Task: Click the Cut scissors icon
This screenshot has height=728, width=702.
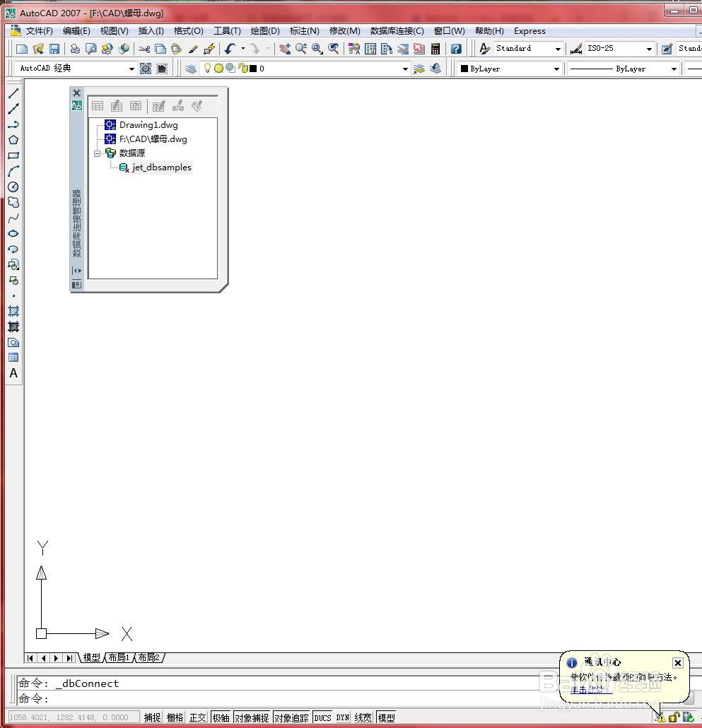Action: [144, 49]
